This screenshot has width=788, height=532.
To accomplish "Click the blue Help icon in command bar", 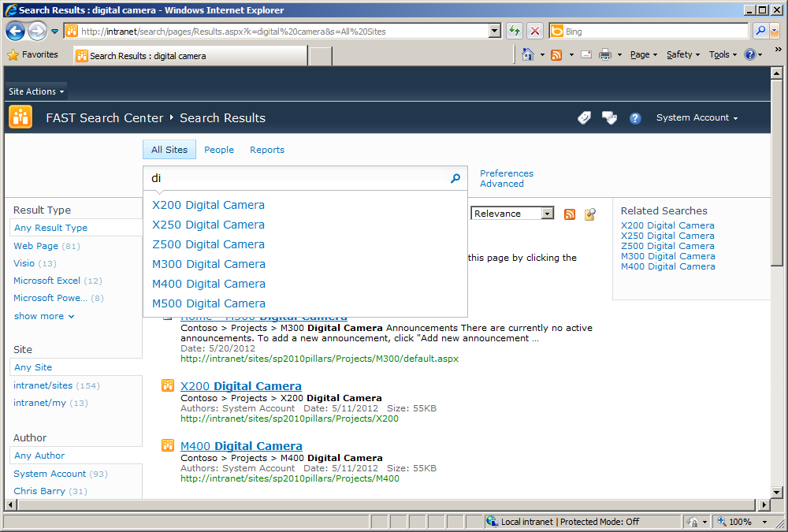I will click(x=750, y=54).
